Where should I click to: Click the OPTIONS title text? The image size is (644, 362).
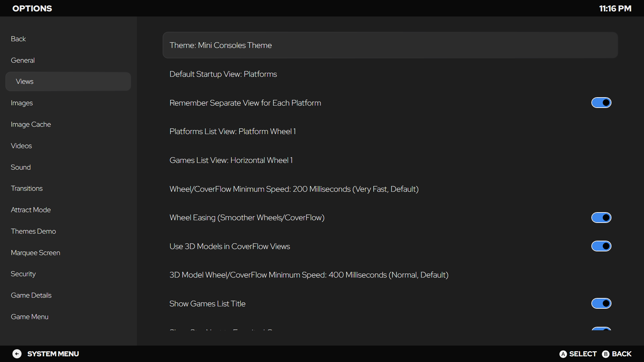tap(32, 8)
